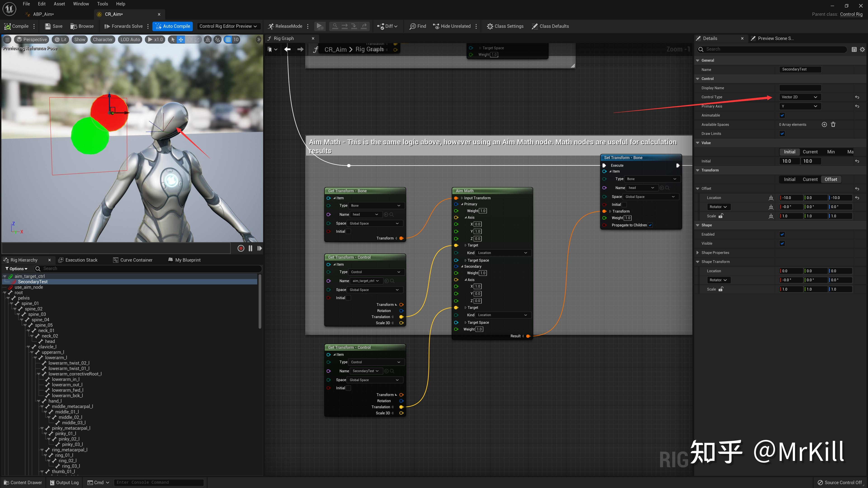Expand the Shape Properties section
Viewport: 868px width, 488px height.
(698, 253)
